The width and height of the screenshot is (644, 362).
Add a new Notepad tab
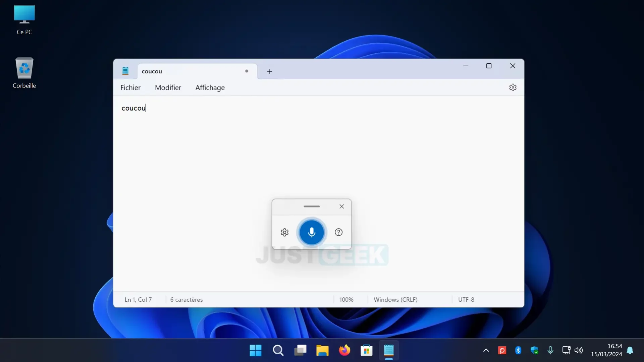click(x=269, y=71)
